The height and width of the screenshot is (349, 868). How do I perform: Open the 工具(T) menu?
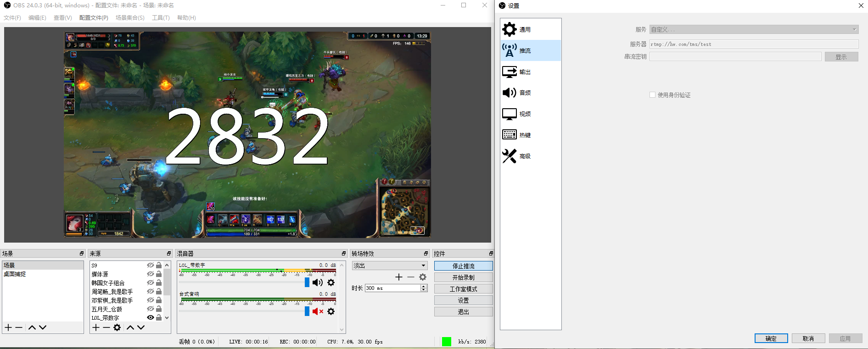tap(161, 18)
